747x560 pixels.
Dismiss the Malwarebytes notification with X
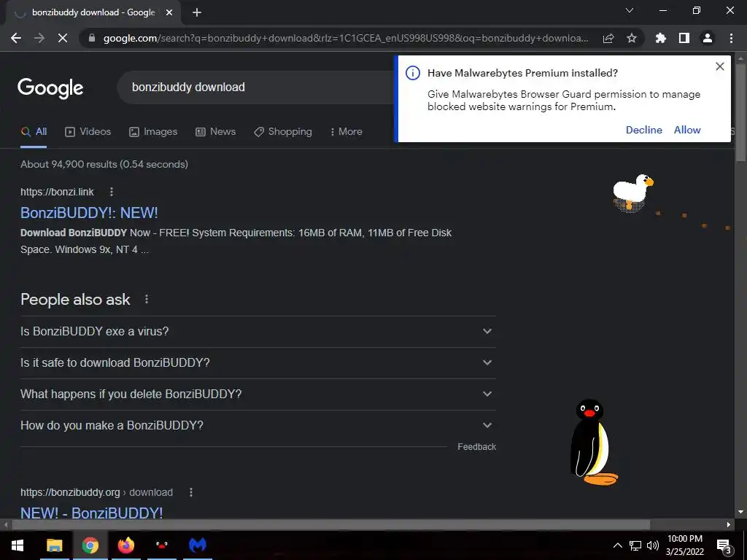(720, 66)
